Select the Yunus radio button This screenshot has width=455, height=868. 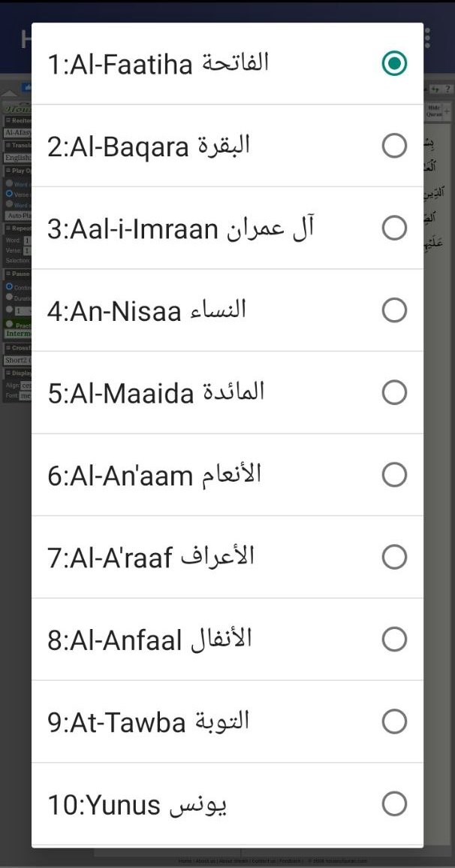click(x=394, y=804)
